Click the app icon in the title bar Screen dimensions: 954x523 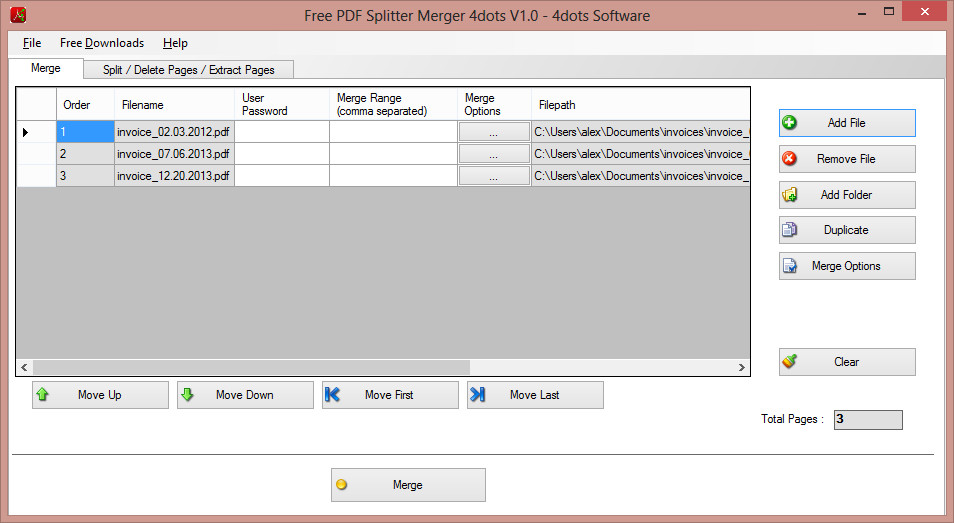pos(18,15)
